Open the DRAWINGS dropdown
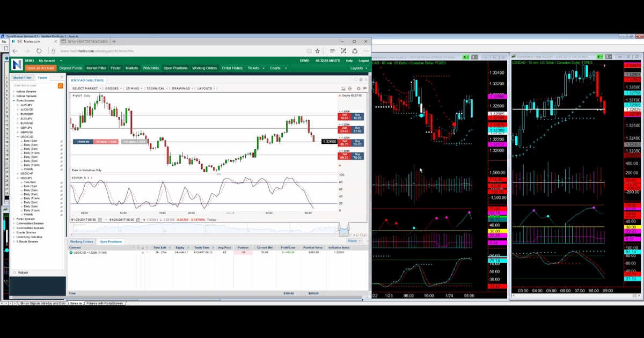 (x=183, y=89)
